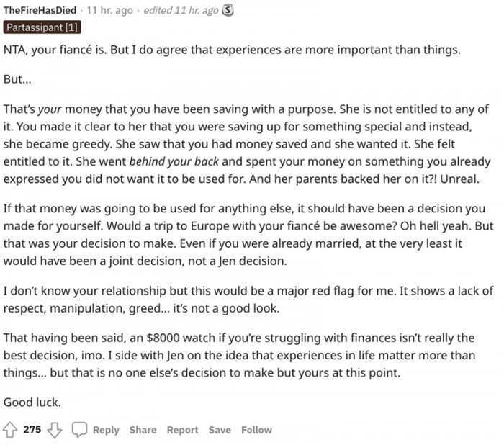The image size is (504, 445).
Task: Click the Good luck. closing line
Action: coord(32,403)
